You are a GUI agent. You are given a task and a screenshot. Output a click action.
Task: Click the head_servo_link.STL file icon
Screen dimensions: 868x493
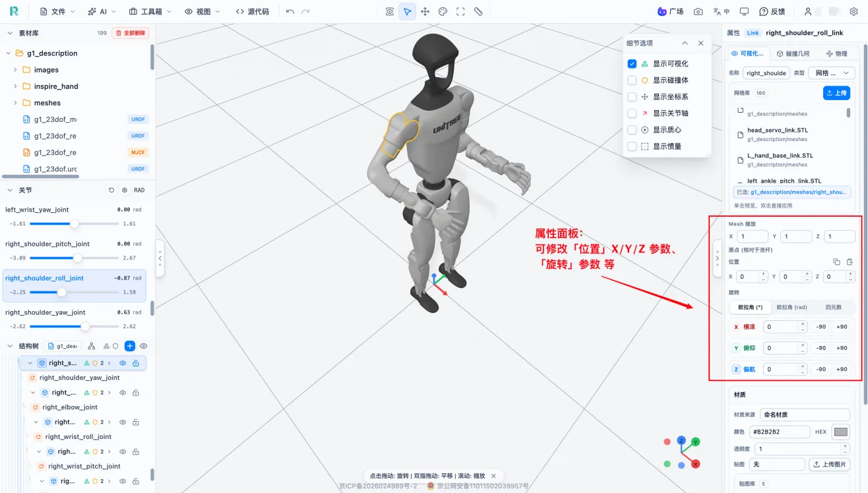[740, 134]
